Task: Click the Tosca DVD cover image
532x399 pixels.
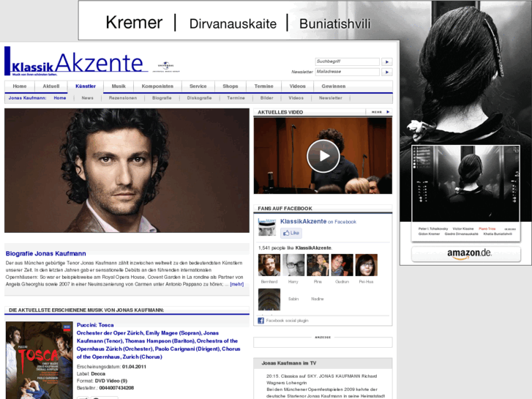Action: tap(40, 360)
